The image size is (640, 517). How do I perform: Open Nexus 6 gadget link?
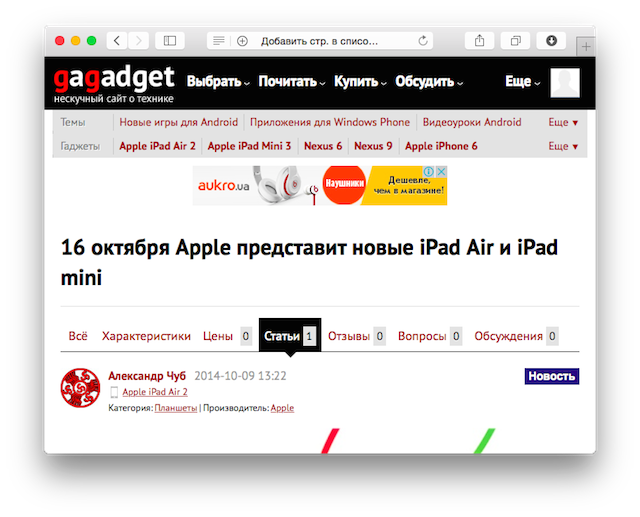point(323,146)
